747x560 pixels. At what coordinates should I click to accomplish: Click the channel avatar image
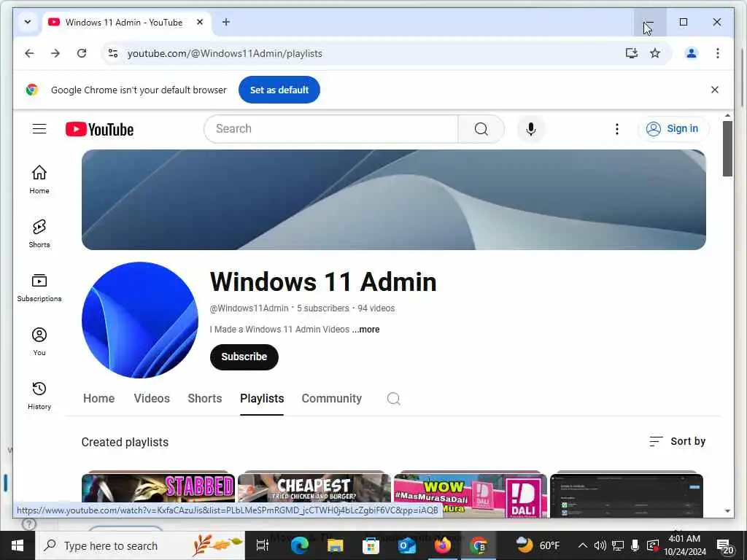click(140, 320)
